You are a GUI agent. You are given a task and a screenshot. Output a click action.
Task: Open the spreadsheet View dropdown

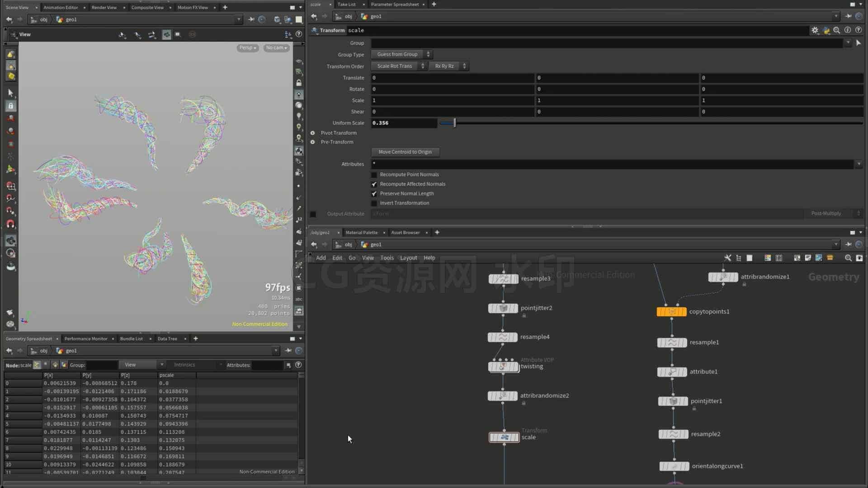click(x=143, y=365)
